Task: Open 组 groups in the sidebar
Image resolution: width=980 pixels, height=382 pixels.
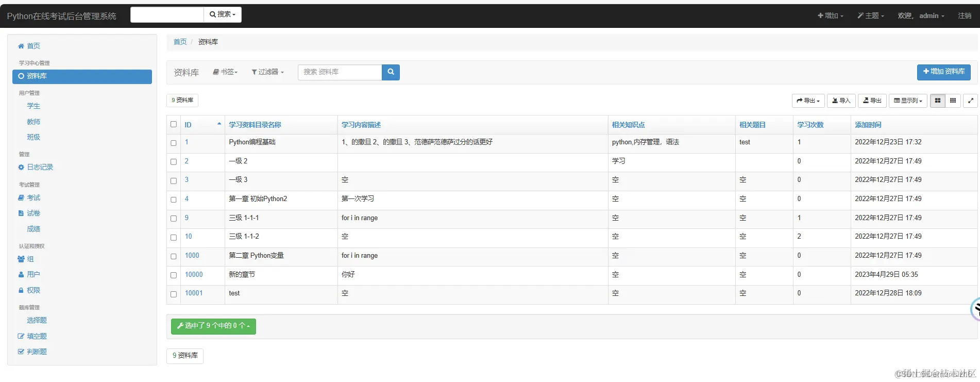Action: 26,259
